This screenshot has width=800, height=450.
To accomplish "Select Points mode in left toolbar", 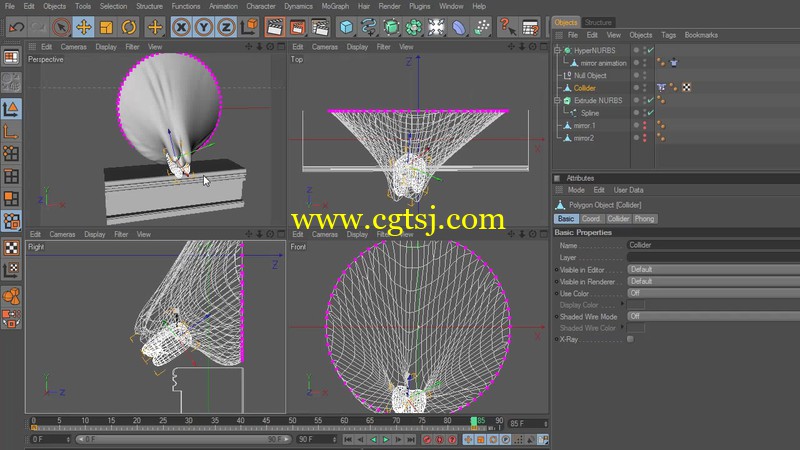I will [x=11, y=154].
